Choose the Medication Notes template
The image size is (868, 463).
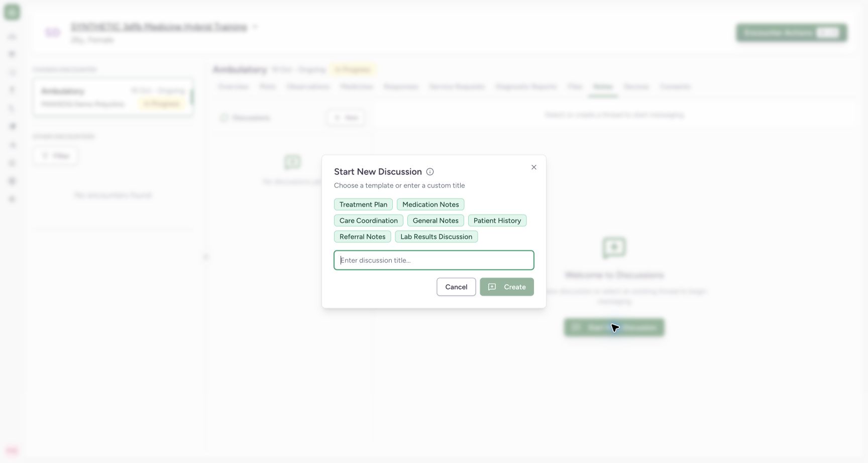(430, 205)
